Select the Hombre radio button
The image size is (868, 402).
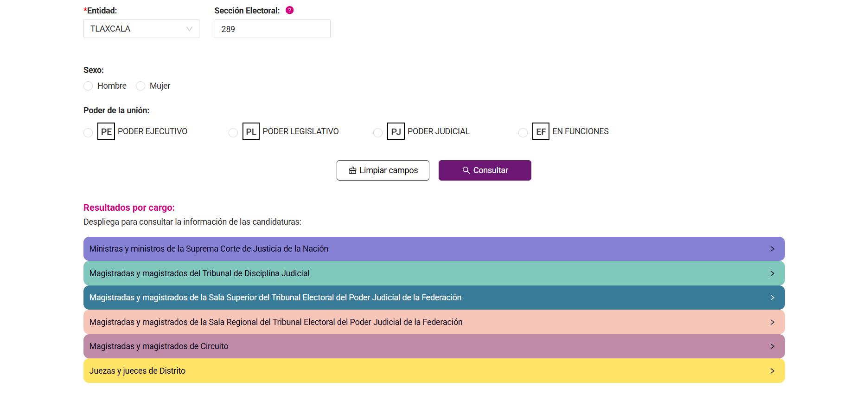click(88, 86)
